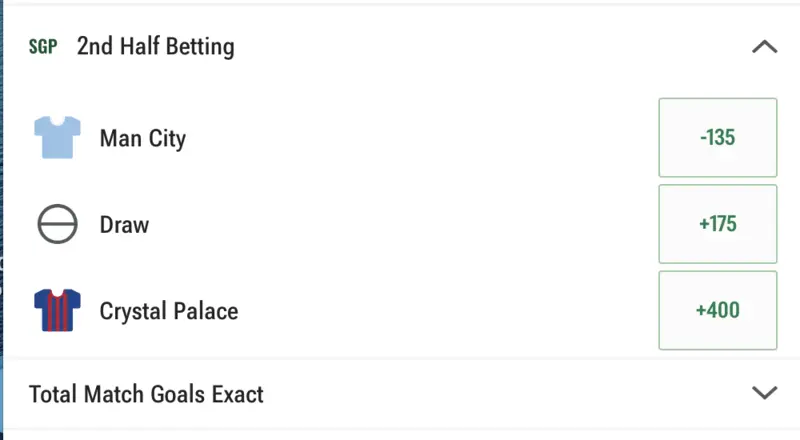Show Total Match Goals using down arrow
Screen dimensions: 800x440
(x=764, y=393)
